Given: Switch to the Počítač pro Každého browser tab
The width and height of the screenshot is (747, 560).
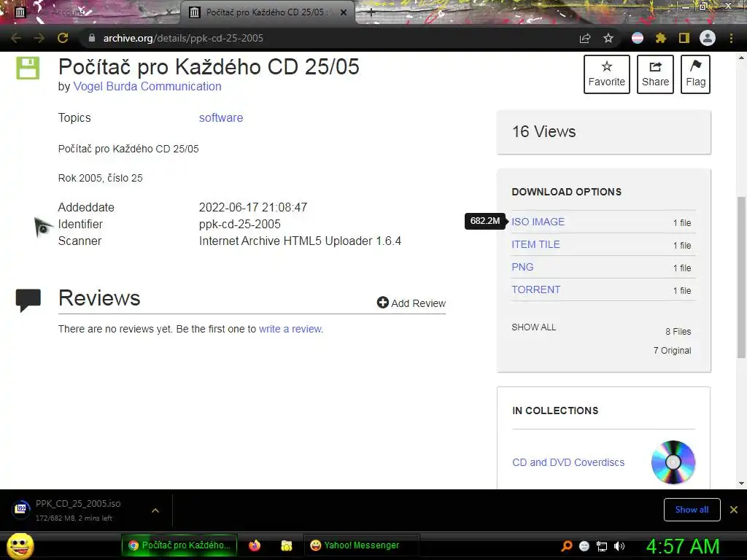Looking at the screenshot, I should point(267,12).
